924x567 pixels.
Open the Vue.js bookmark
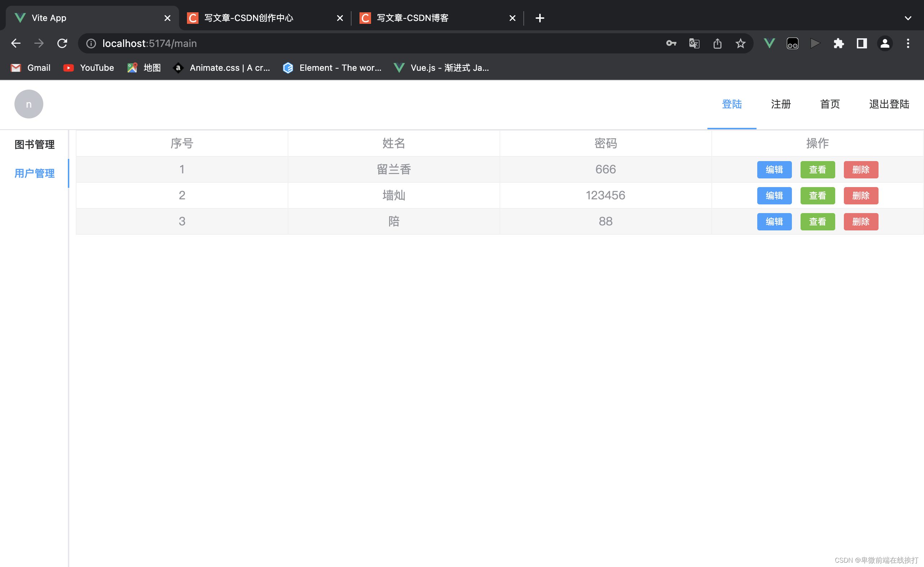441,68
